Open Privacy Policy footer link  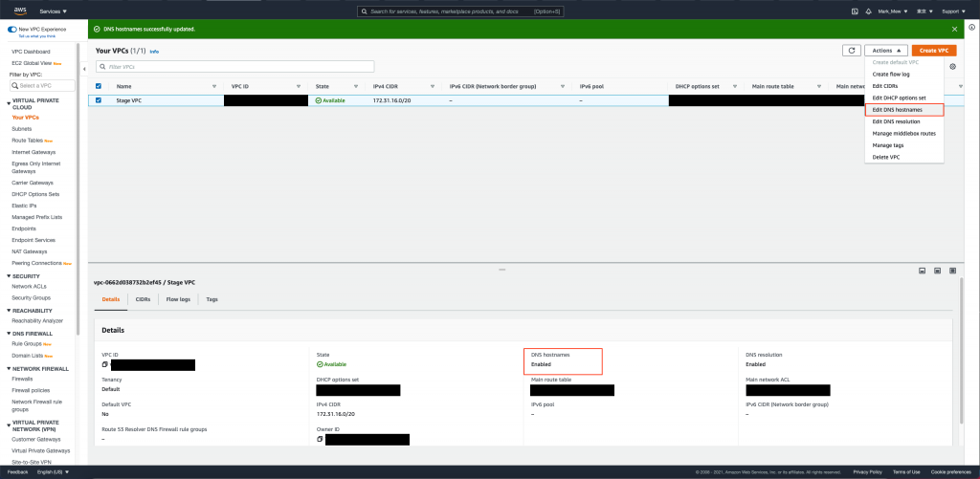(867, 471)
